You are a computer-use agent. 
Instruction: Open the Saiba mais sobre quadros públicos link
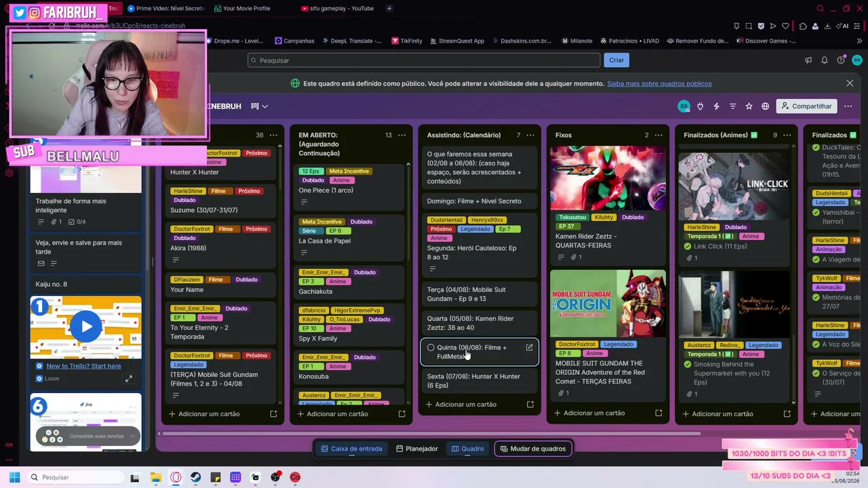click(659, 83)
